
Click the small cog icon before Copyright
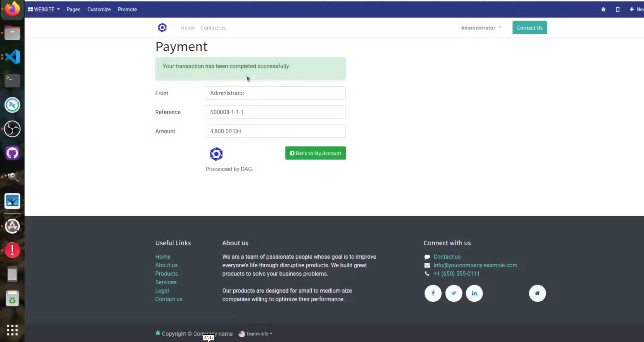point(158,333)
